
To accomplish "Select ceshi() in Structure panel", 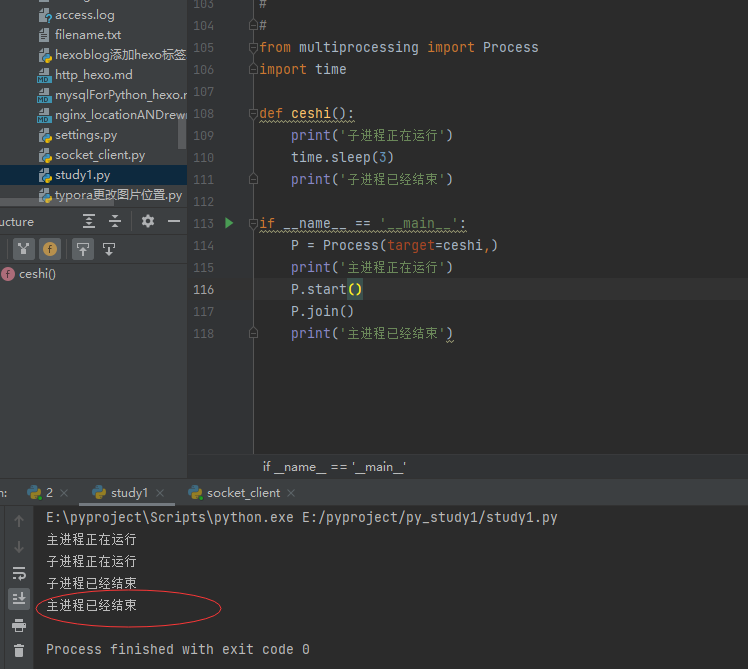I will [37, 274].
